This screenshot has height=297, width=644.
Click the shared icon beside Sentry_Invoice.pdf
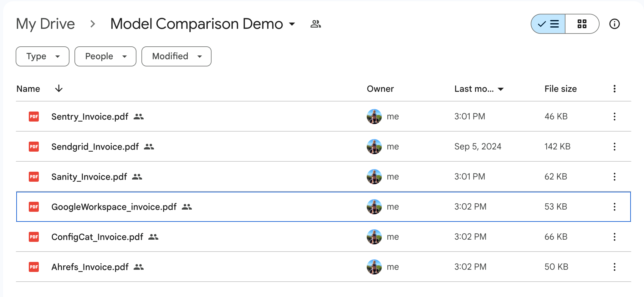point(138,117)
